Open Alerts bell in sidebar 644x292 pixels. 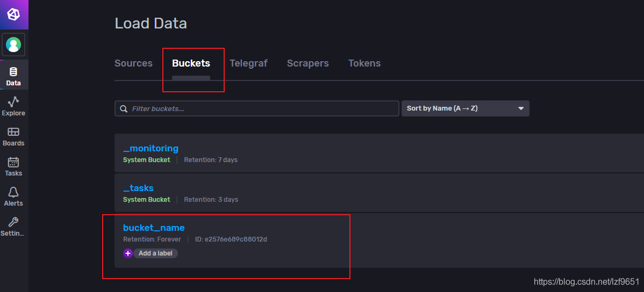click(13, 196)
